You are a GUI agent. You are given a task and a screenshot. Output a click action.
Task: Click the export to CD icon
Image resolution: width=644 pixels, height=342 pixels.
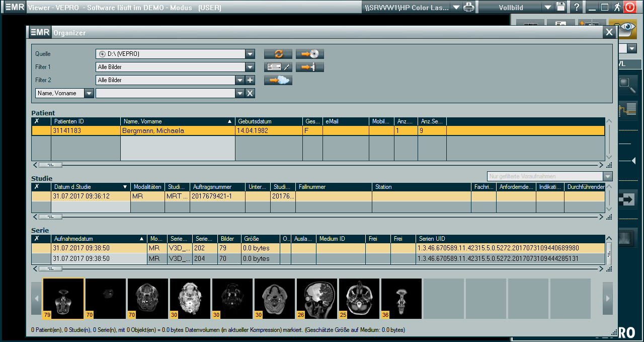[309, 54]
